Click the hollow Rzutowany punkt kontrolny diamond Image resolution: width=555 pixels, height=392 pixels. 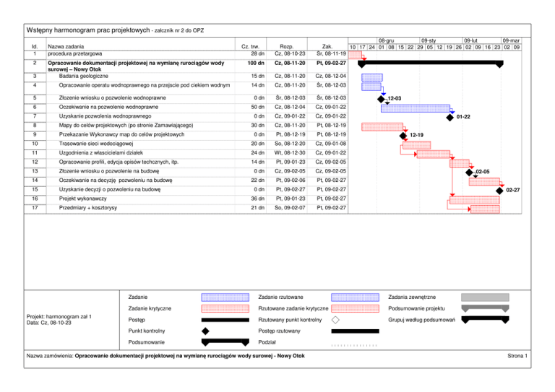tap(335, 319)
